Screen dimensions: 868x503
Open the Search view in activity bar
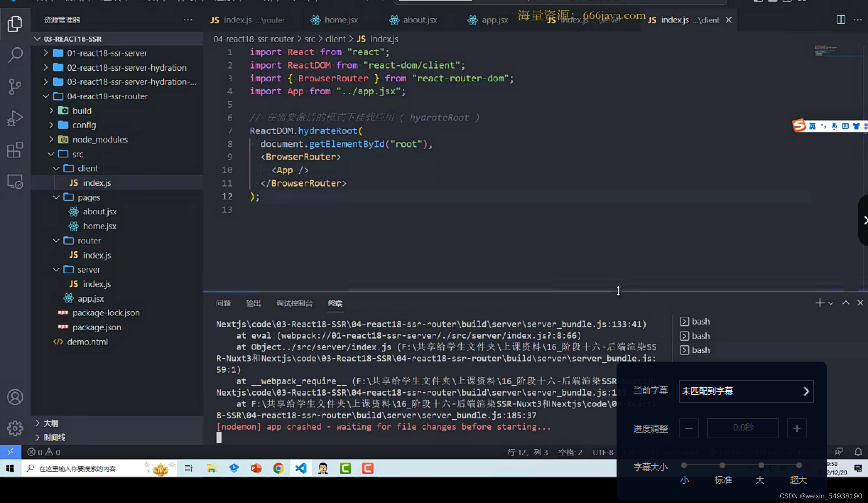click(15, 55)
